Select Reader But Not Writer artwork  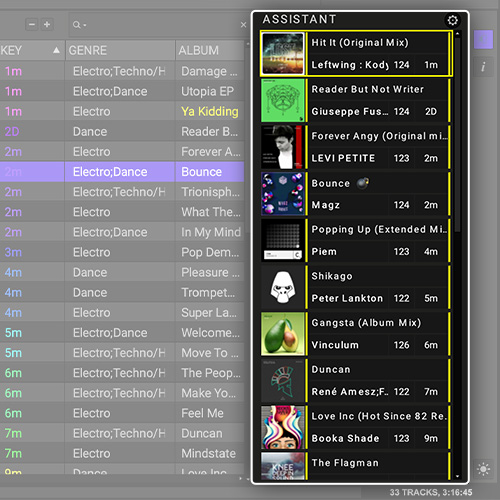click(x=283, y=100)
